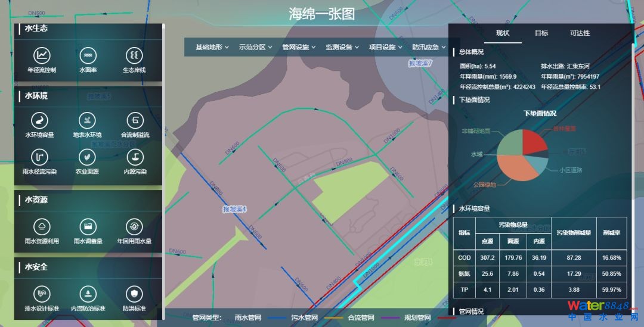
Task: Click the 生态岸线 icon
Action: (x=134, y=56)
